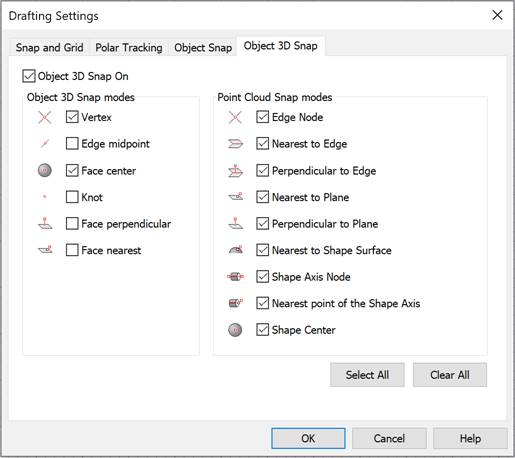Viewport: 515px width, 458px height.
Task: Click the Face perpendicular snap icon
Action: coord(45,223)
